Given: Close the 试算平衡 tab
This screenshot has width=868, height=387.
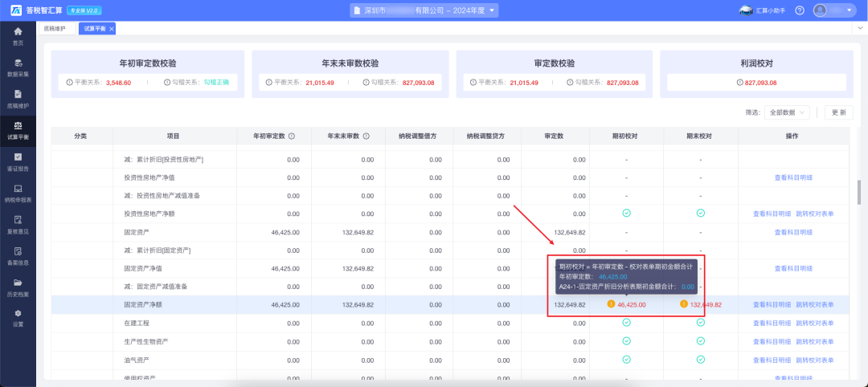Looking at the screenshot, I should 111,29.
